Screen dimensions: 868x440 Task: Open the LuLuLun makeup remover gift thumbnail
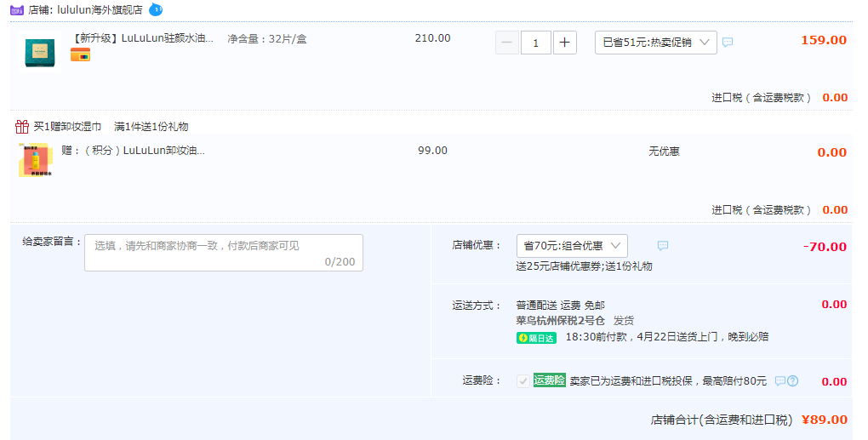click(x=36, y=160)
